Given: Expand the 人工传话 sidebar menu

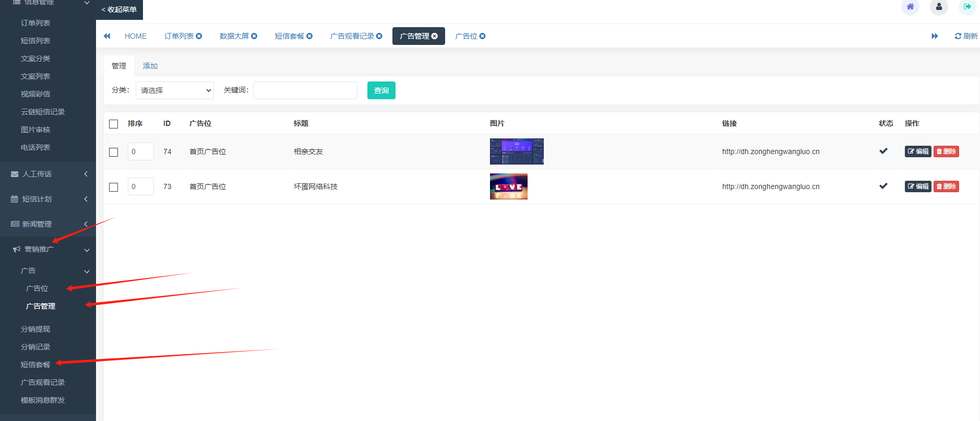Looking at the screenshot, I should (x=86, y=174).
